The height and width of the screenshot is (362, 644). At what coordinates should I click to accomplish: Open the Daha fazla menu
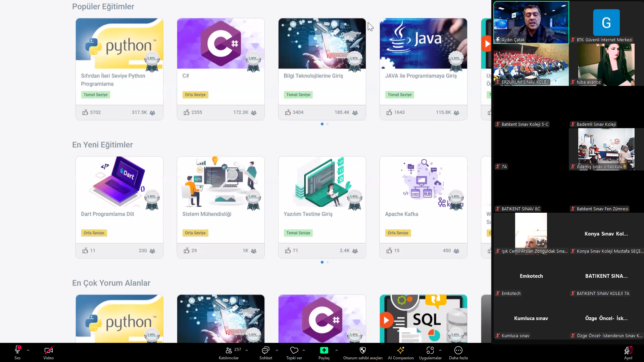tap(458, 353)
